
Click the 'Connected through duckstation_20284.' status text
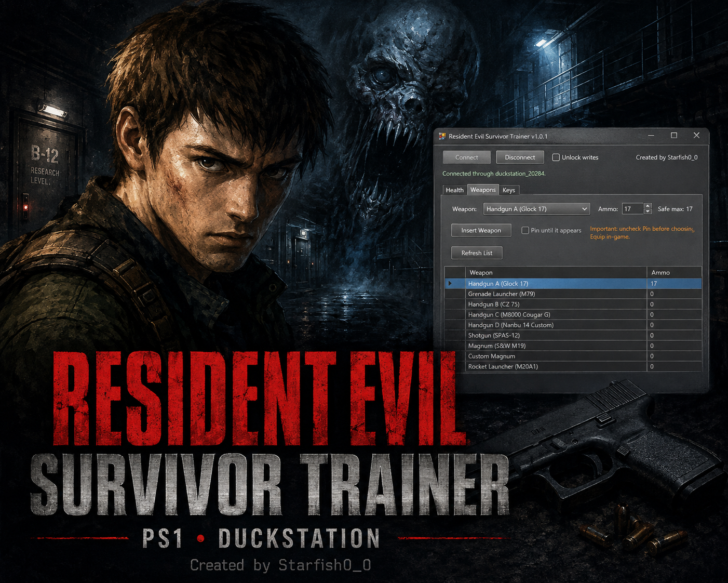pos(494,174)
